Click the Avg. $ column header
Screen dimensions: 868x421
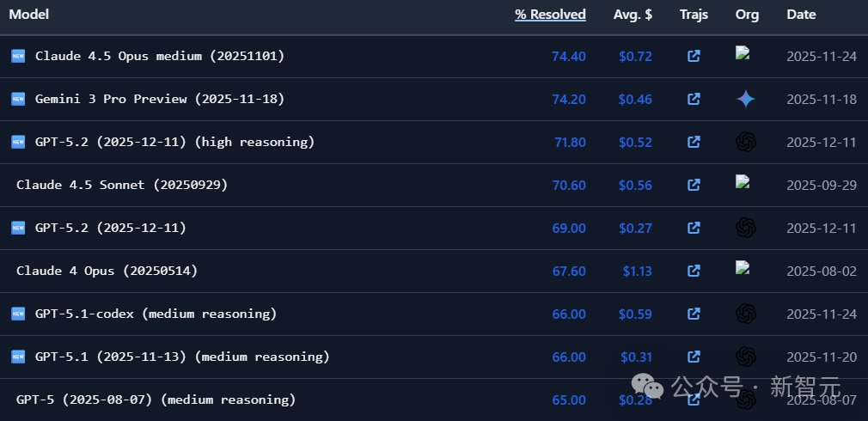coord(633,15)
